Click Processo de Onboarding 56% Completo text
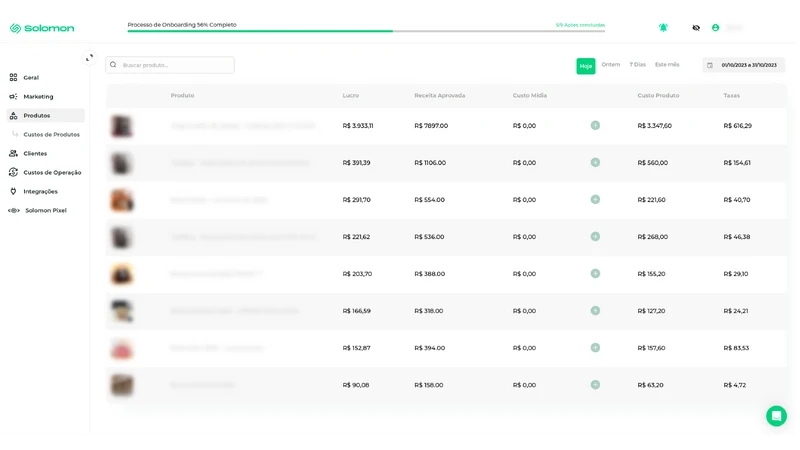This screenshot has width=800, height=450. (x=182, y=24)
